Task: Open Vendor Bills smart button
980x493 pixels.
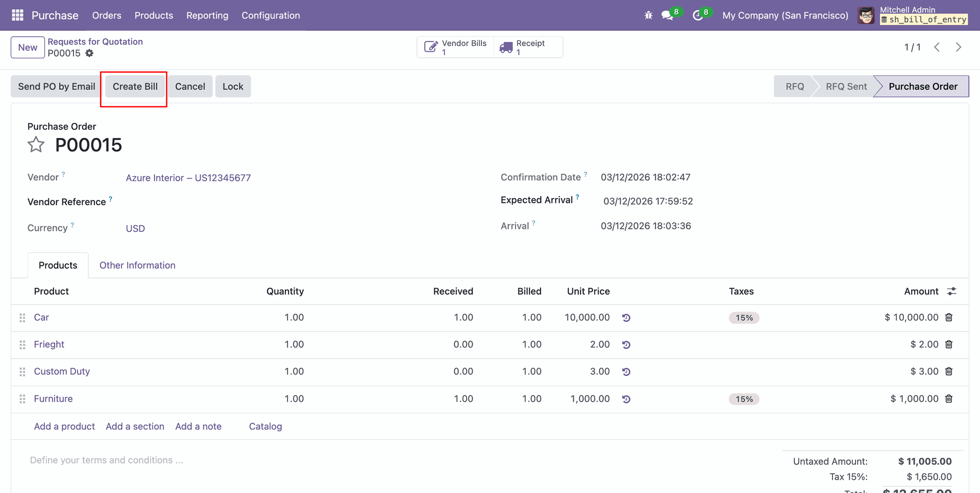Action: pos(455,47)
